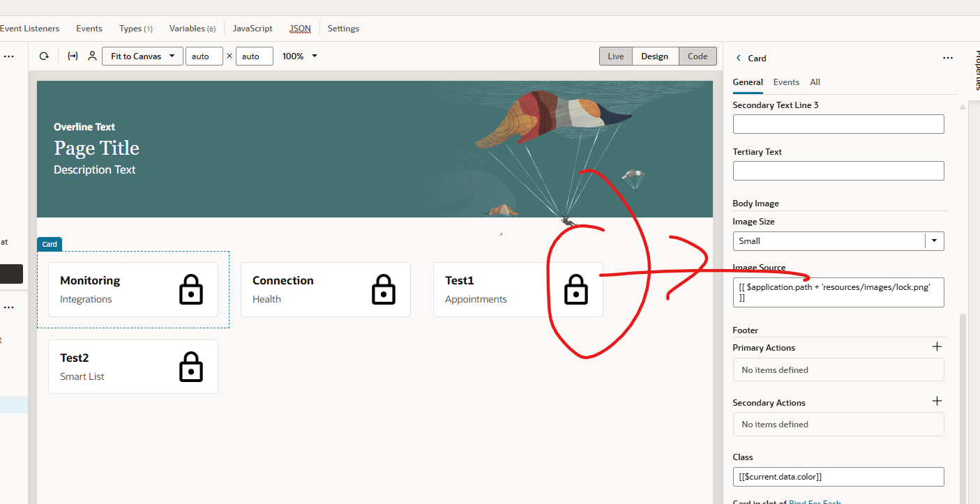Switch to the Variables tab
Viewport: 980px width, 504px height.
[x=193, y=29]
